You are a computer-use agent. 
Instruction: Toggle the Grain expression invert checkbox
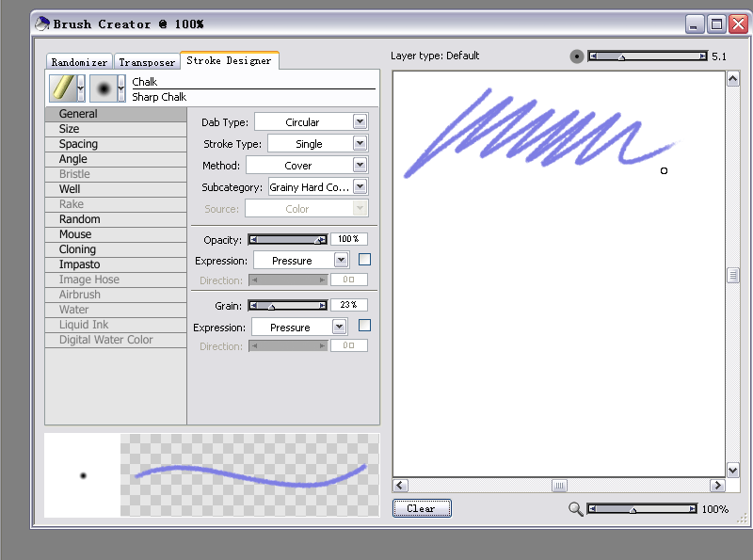(364, 326)
